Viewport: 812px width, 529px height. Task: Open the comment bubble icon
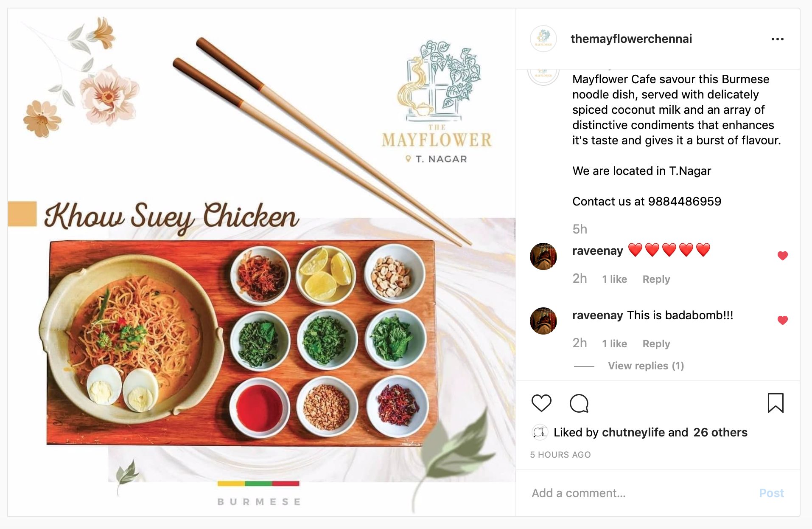tap(579, 403)
